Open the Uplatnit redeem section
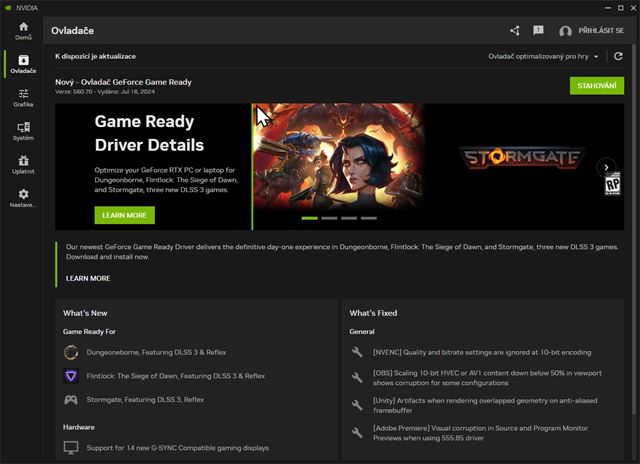The image size is (640, 464). (23, 165)
